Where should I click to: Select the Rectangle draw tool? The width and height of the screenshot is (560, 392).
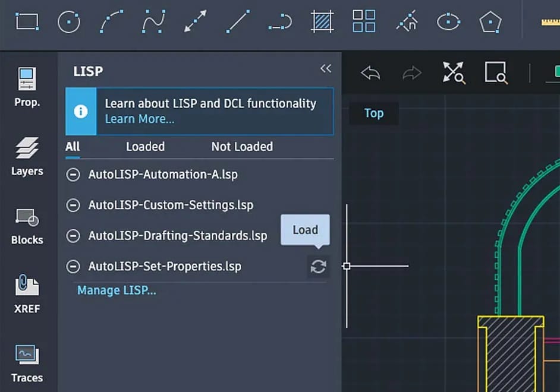point(27,22)
